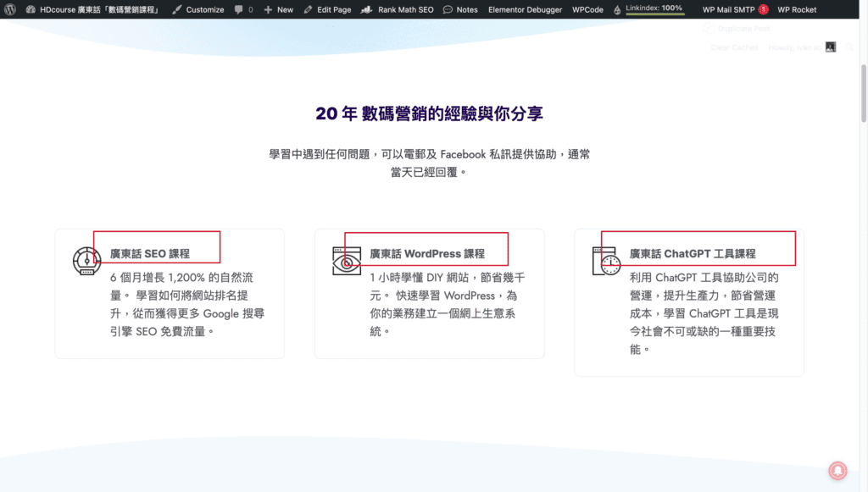Click the Customize paintbrush icon

[176, 9]
